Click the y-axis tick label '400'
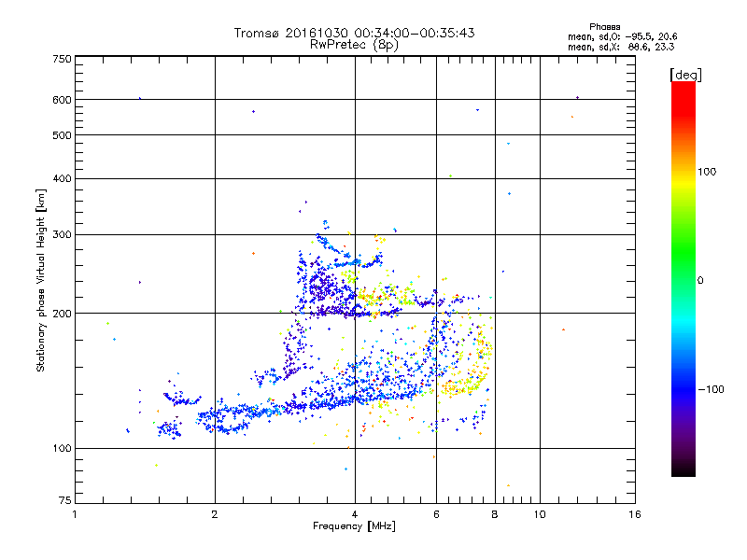This screenshot has width=747, height=560. point(63,179)
